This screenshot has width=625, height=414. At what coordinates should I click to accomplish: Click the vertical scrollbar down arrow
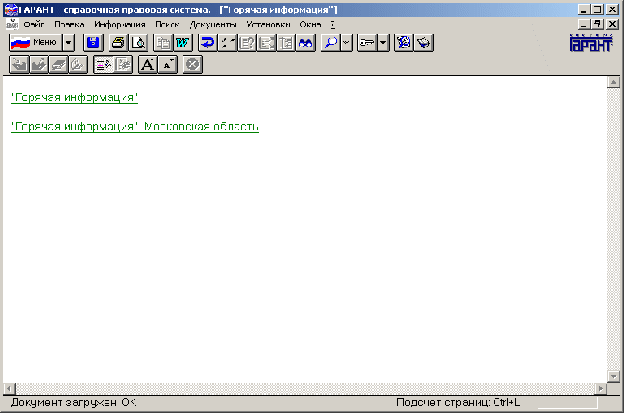coord(613,376)
